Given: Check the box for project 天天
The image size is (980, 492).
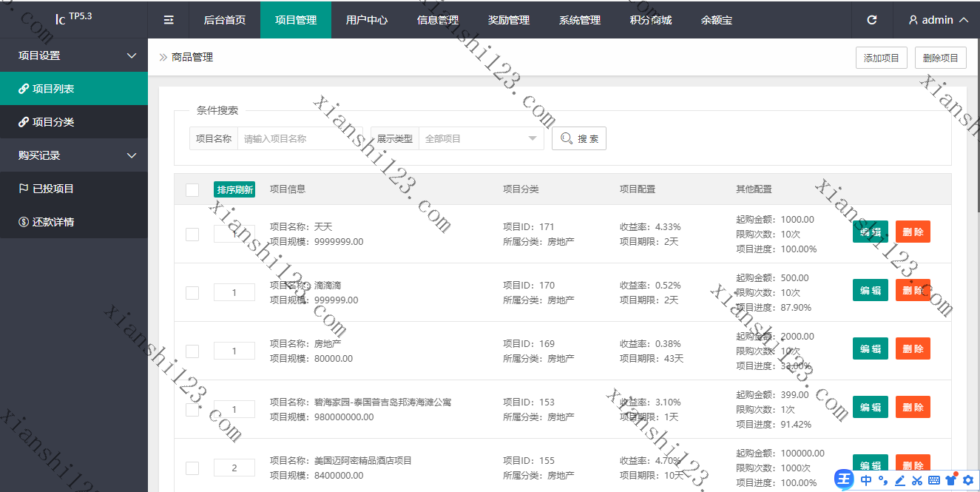Looking at the screenshot, I should click(192, 235).
